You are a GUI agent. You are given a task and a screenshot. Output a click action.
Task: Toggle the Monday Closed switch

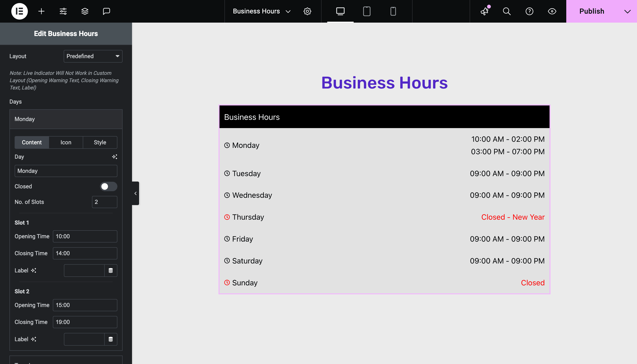point(108,186)
